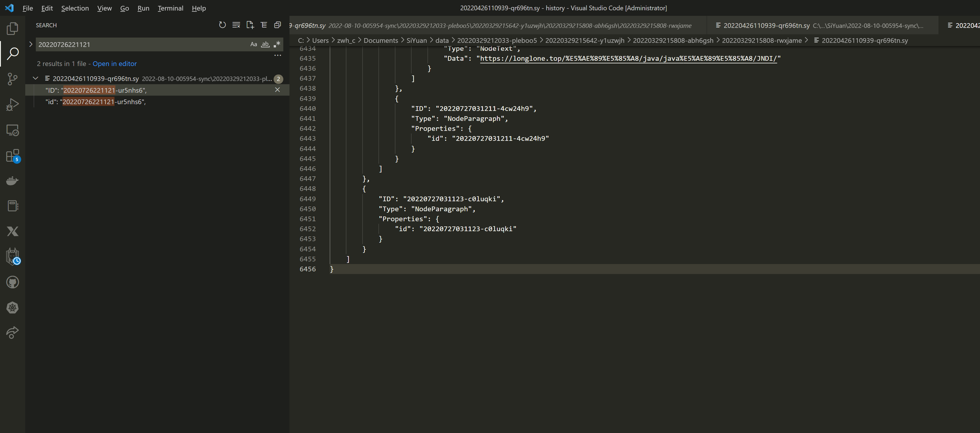Toggle Match Whole Word option
The width and height of the screenshot is (980, 433).
[x=265, y=45]
